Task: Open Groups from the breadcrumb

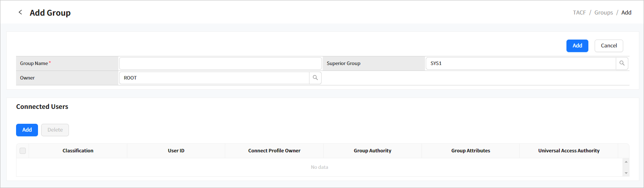Action: pyautogui.click(x=603, y=13)
